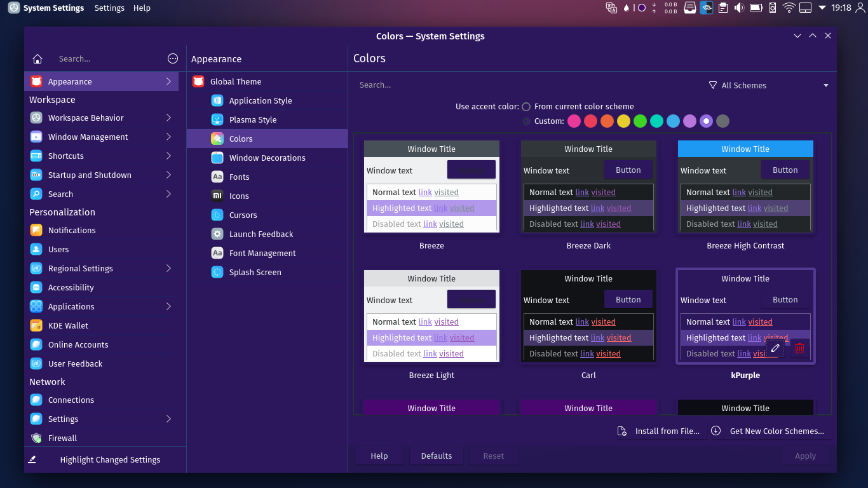Click the Apply button
Viewport: 868px width, 488px height.
(x=805, y=456)
